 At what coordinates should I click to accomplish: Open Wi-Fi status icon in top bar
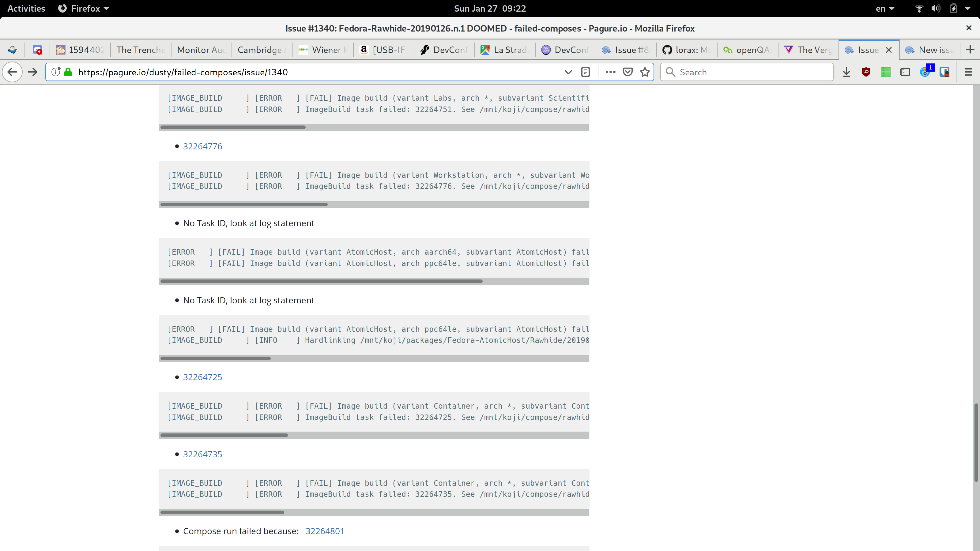click(x=919, y=8)
